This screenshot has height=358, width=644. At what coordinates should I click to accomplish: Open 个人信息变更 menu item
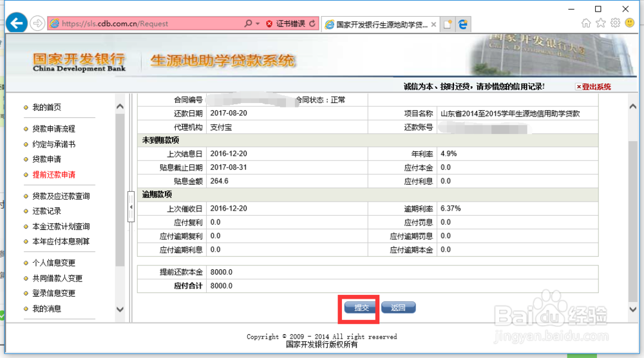click(54, 262)
